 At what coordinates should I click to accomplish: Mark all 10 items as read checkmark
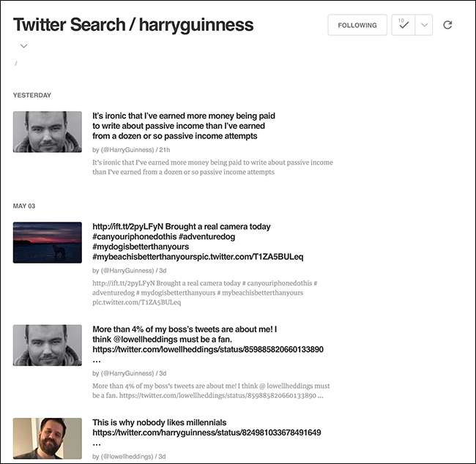[404, 25]
